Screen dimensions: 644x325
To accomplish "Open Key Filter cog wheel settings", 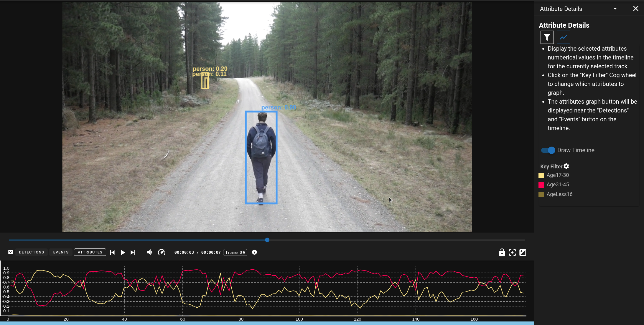I will tap(566, 166).
